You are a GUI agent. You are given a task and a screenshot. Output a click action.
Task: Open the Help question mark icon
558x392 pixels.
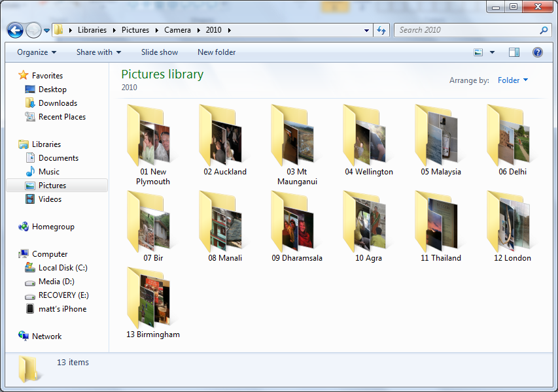pyautogui.click(x=537, y=52)
